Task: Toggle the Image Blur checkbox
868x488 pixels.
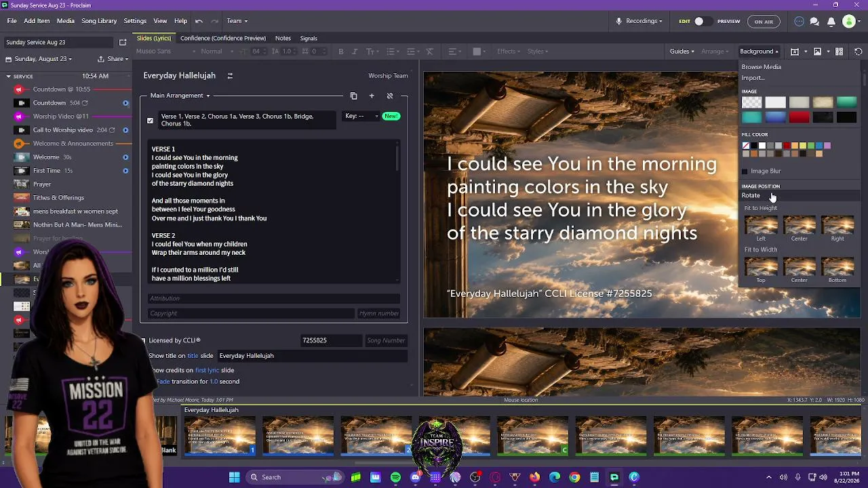Action: tap(745, 171)
